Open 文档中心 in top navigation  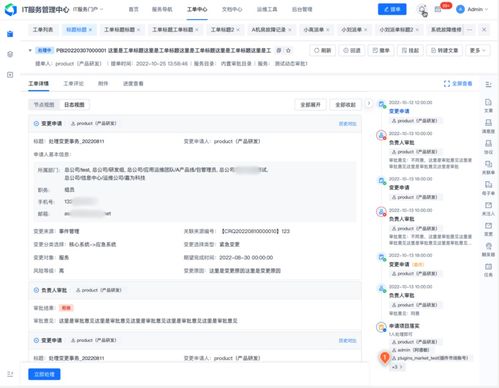click(x=232, y=9)
